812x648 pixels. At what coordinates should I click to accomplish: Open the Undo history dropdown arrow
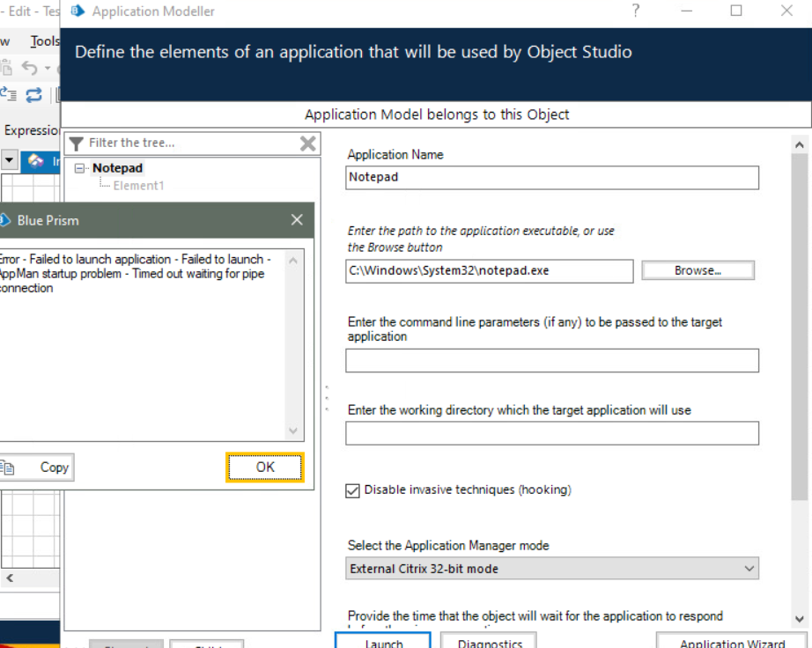pyautogui.click(x=48, y=68)
